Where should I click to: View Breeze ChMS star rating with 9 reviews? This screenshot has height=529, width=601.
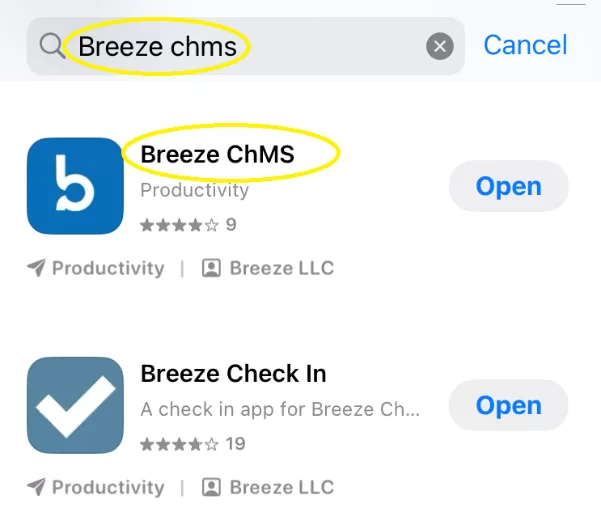[188, 225]
